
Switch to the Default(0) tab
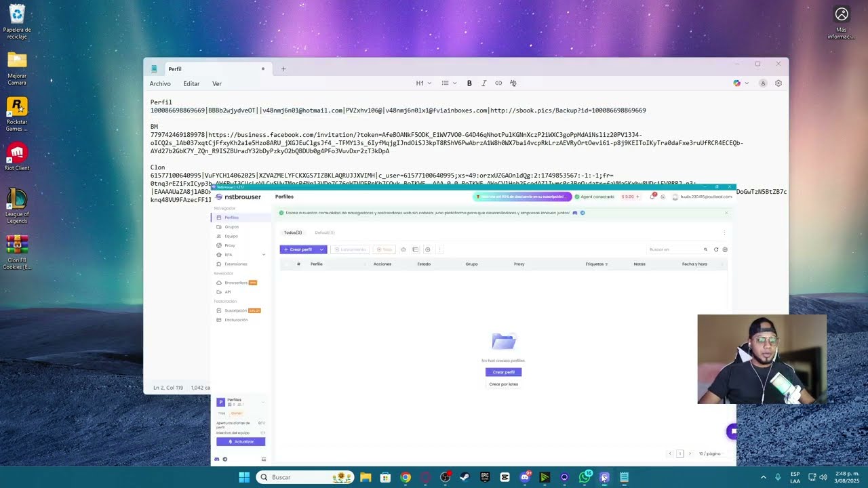[325, 232]
